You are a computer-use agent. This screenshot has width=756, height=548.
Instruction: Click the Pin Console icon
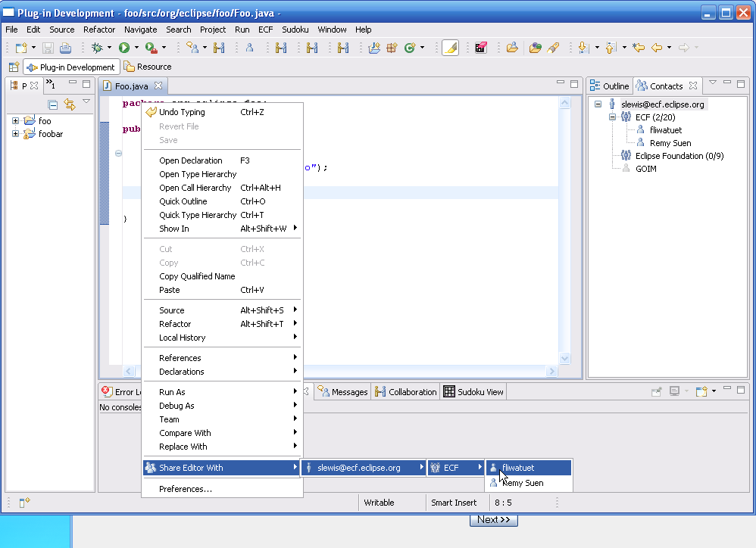[656, 391]
